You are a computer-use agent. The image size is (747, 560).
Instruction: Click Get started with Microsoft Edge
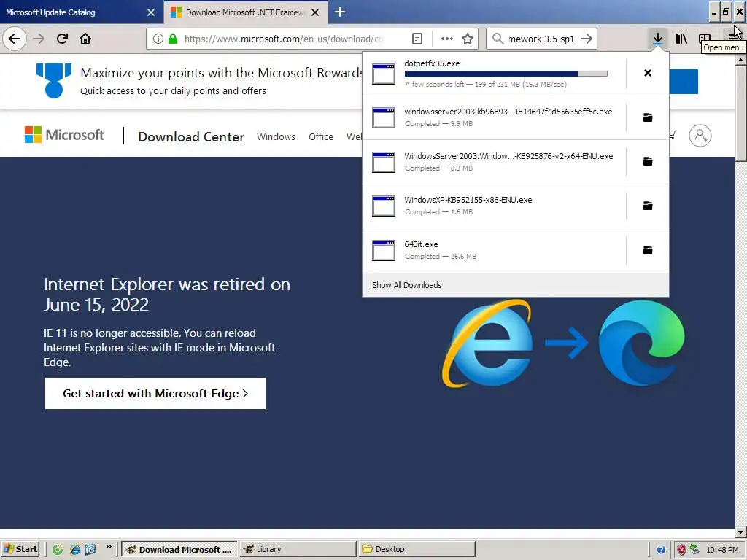click(x=155, y=393)
